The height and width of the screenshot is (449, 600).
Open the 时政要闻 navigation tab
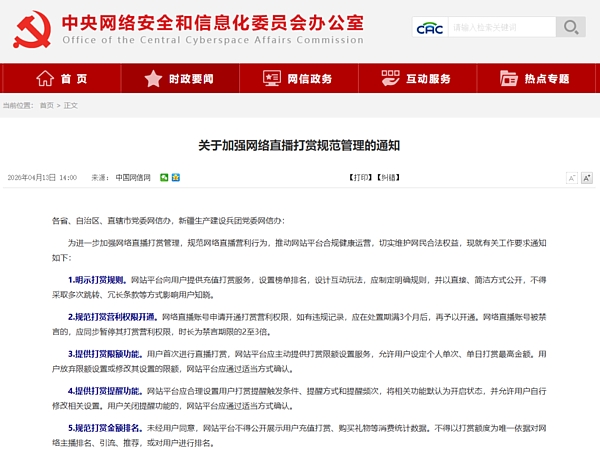(x=181, y=78)
